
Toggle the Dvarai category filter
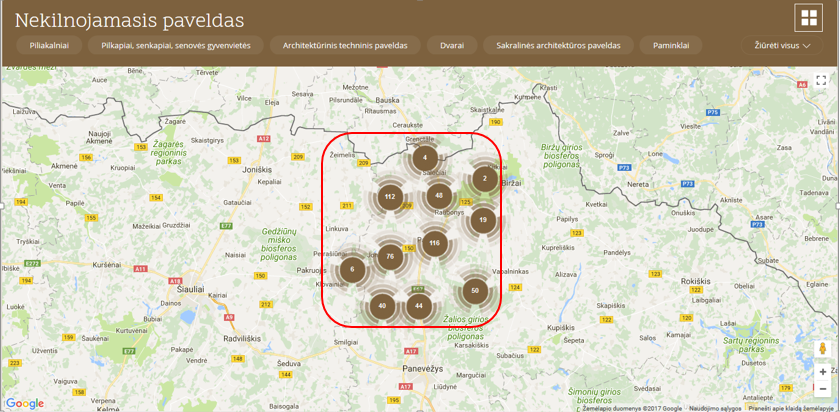[x=452, y=45]
